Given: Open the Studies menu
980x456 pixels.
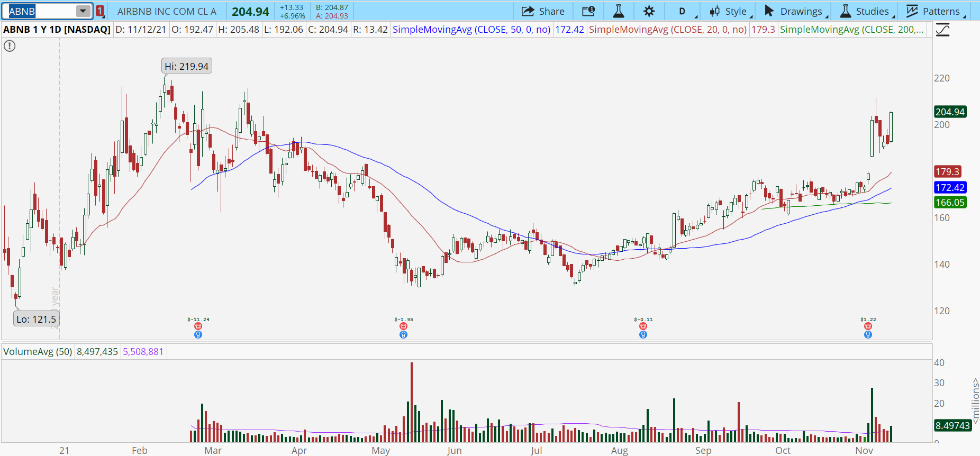Looking at the screenshot, I should pyautogui.click(x=866, y=11).
